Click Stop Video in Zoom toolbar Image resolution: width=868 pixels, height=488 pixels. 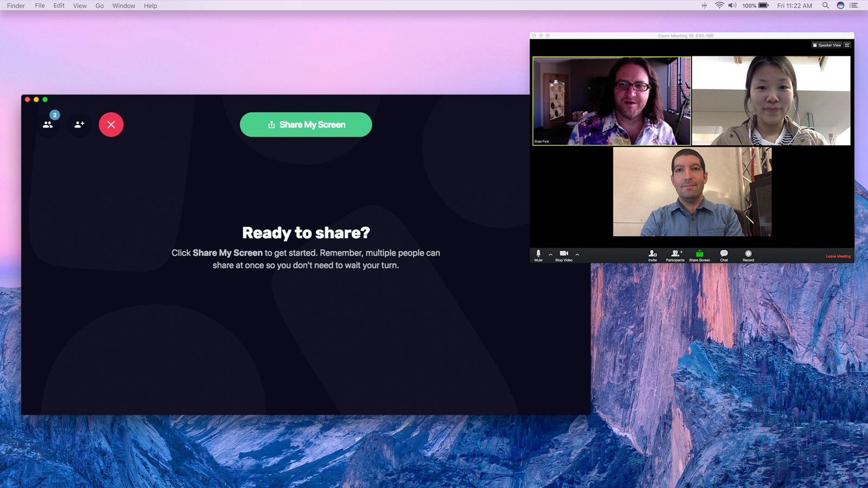click(x=564, y=255)
